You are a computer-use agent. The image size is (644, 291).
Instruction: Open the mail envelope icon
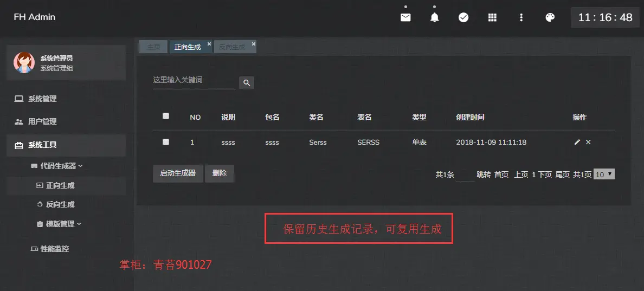(x=405, y=17)
